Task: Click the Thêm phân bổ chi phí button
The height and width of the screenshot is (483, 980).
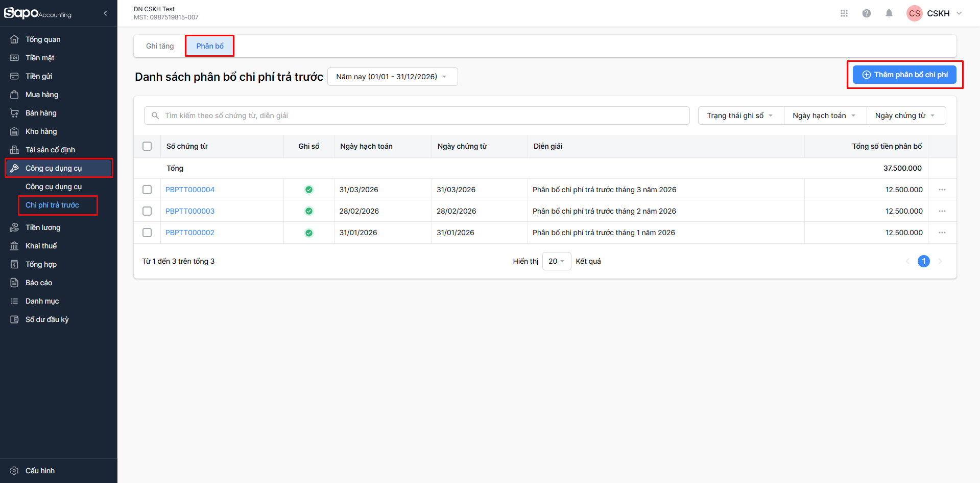Action: (904, 75)
